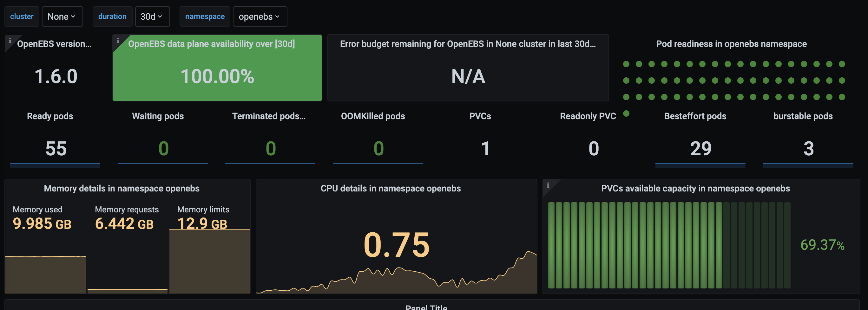Click the info icon on OpenEBS version panel
This screenshot has height=310, width=868.
(x=10, y=41)
